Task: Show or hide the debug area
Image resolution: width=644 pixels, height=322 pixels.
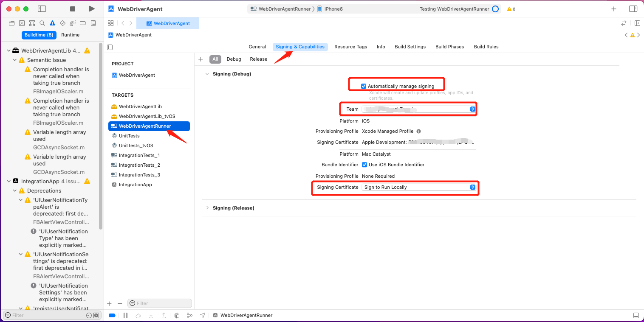Action: (636, 315)
